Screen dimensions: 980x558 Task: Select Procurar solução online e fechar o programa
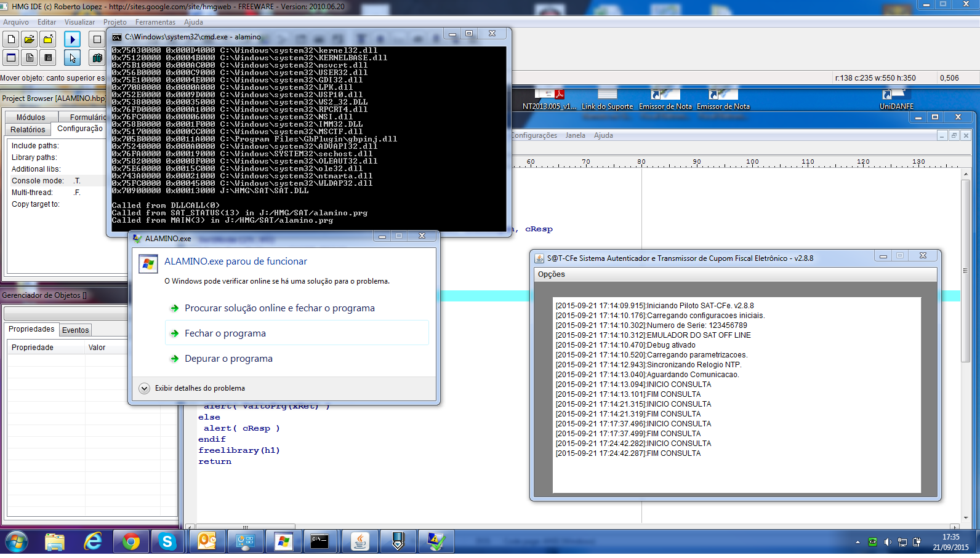pyautogui.click(x=279, y=308)
